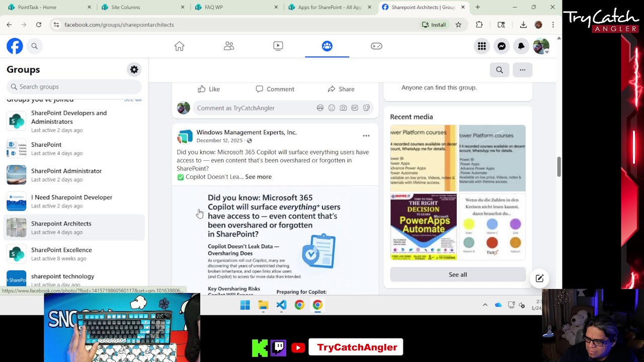Go back in browser history
The height and width of the screenshot is (362, 644).
9,25
